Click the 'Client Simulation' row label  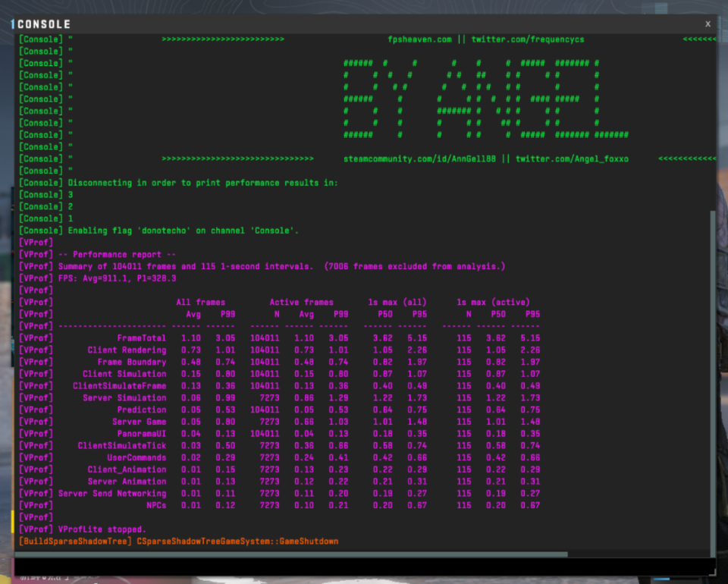click(x=124, y=374)
